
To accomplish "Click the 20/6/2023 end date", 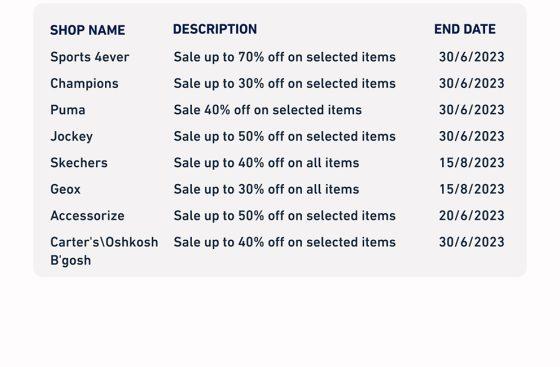I will click(x=471, y=216).
